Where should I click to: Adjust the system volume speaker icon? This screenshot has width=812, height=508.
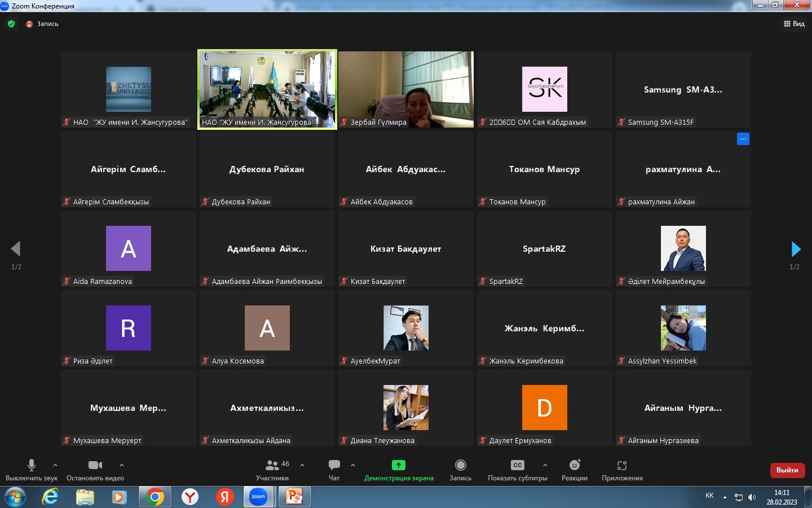tap(752, 497)
